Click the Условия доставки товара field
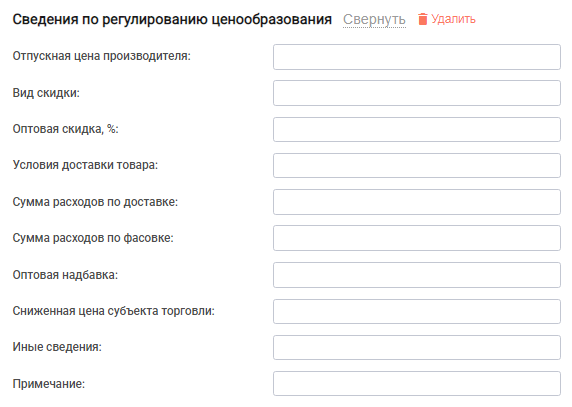 pyautogui.click(x=417, y=166)
